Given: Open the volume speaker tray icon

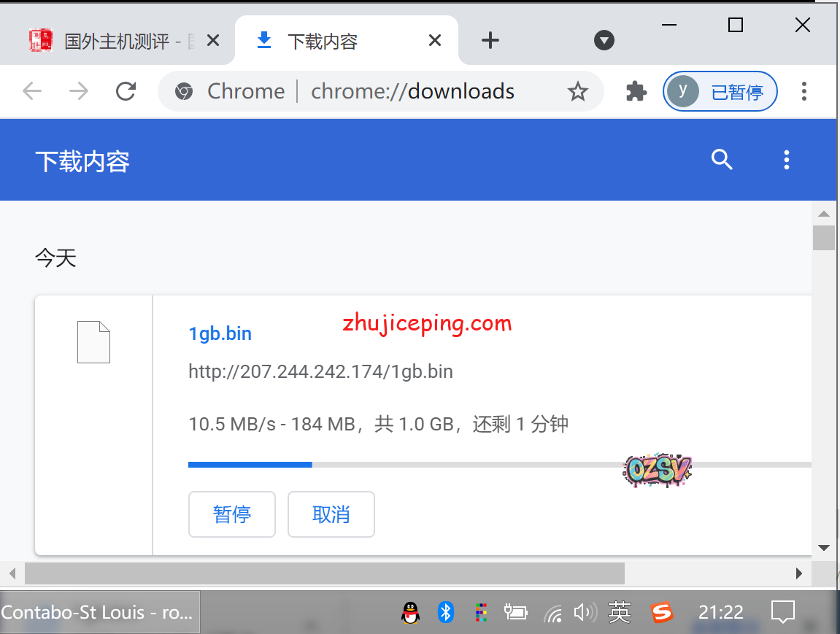Looking at the screenshot, I should [585, 612].
